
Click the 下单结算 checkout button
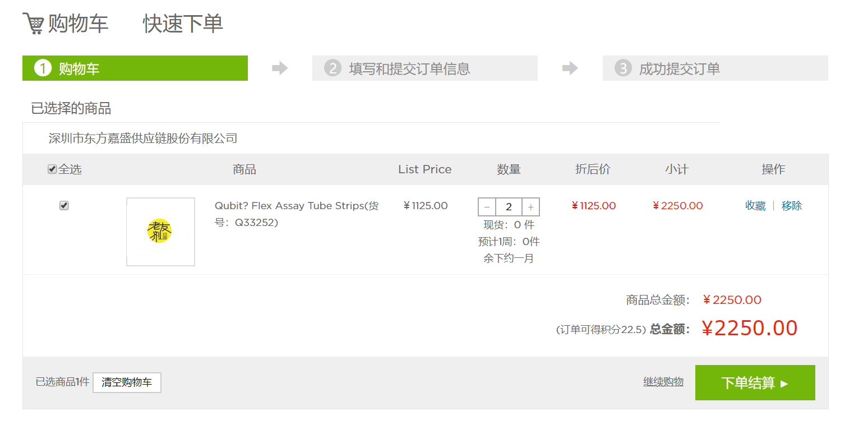[x=755, y=382]
